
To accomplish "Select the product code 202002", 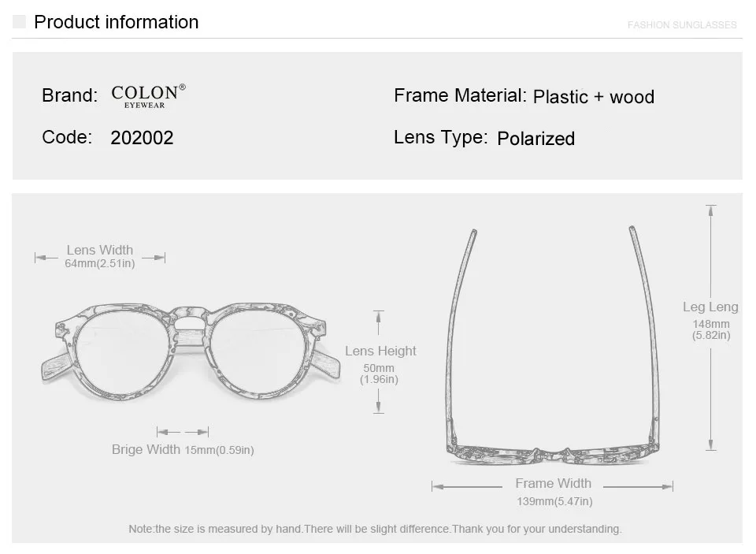I will point(142,138).
